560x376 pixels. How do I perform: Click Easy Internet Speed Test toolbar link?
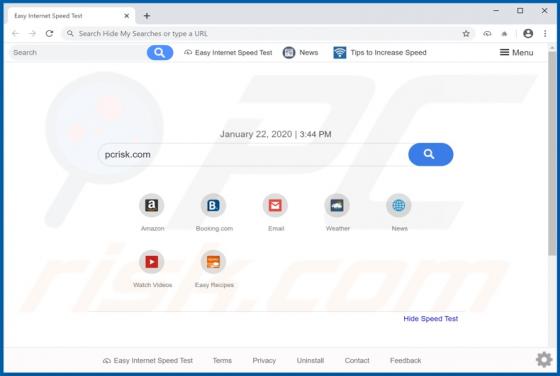[228, 52]
